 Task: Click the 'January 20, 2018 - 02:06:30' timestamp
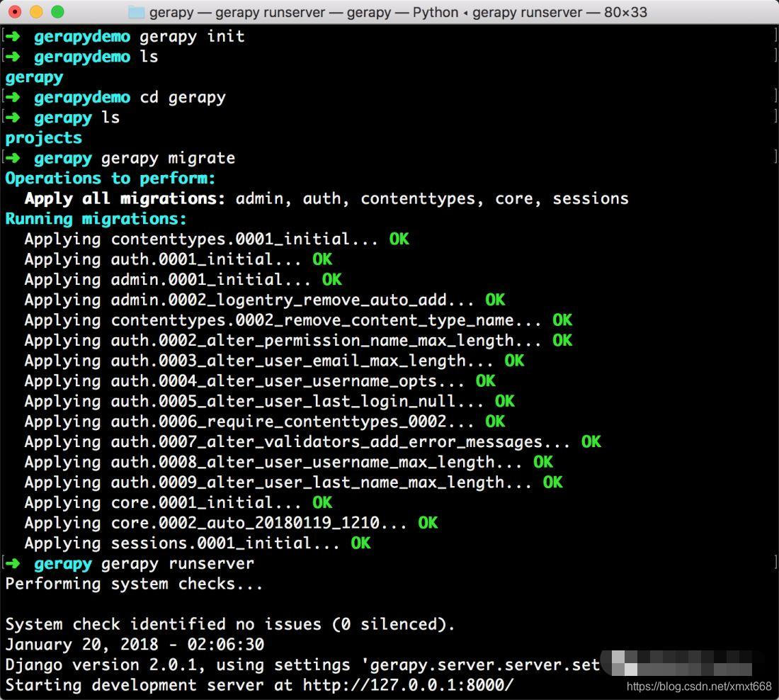tap(135, 645)
